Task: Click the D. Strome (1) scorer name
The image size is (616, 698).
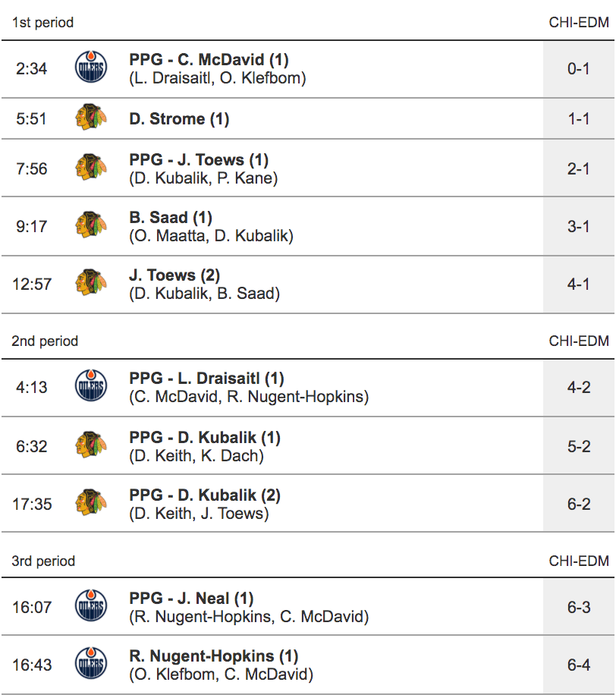Action: pyautogui.click(x=179, y=119)
